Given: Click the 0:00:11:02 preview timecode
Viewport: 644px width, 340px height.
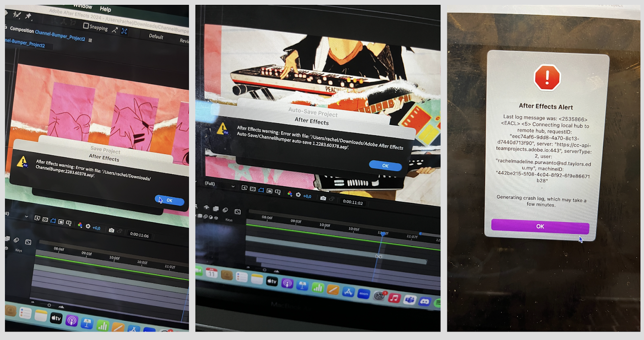Looking at the screenshot, I should 353,202.
